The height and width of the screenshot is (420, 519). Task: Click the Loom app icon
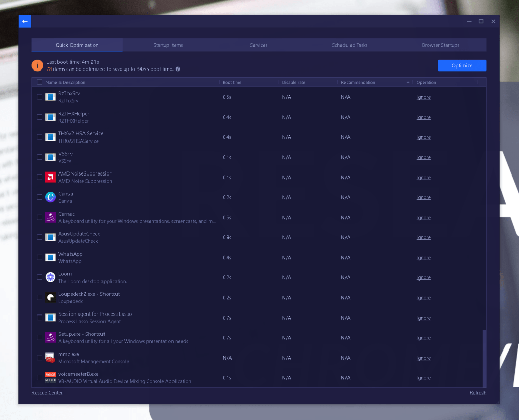pos(50,277)
